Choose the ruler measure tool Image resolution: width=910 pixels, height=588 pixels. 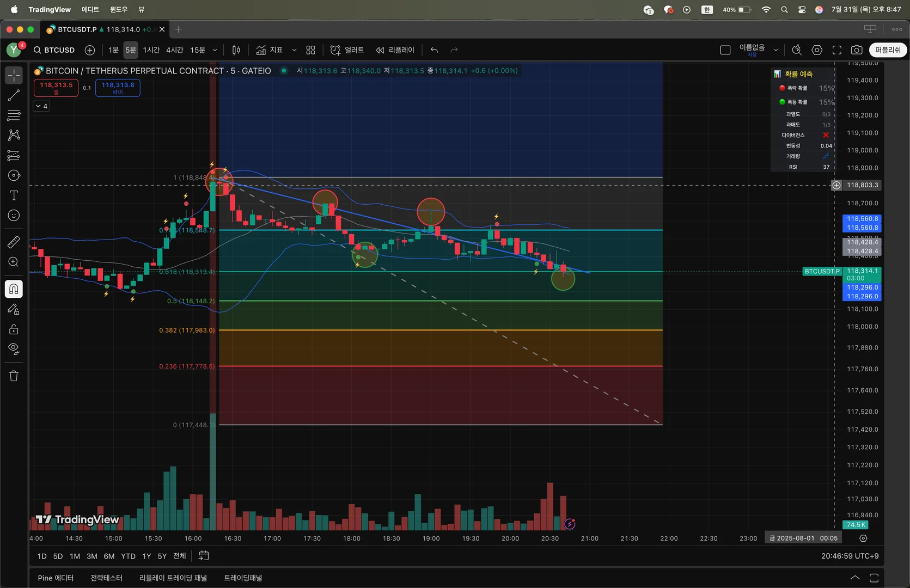14,242
